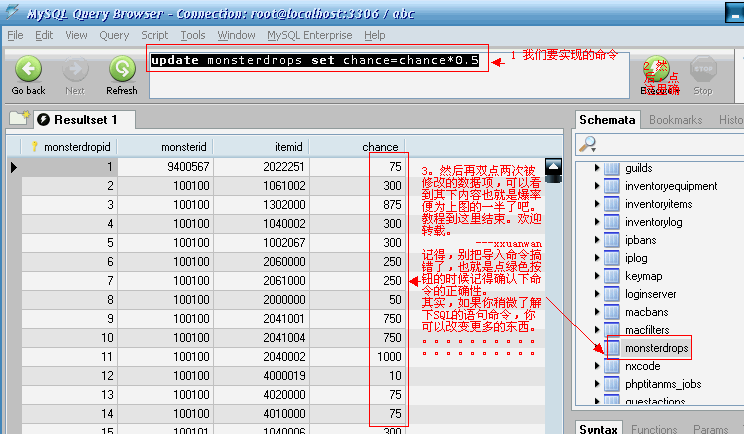Click the new resultset tab folder icon
This screenshot has height=434, width=744.
tap(19, 118)
